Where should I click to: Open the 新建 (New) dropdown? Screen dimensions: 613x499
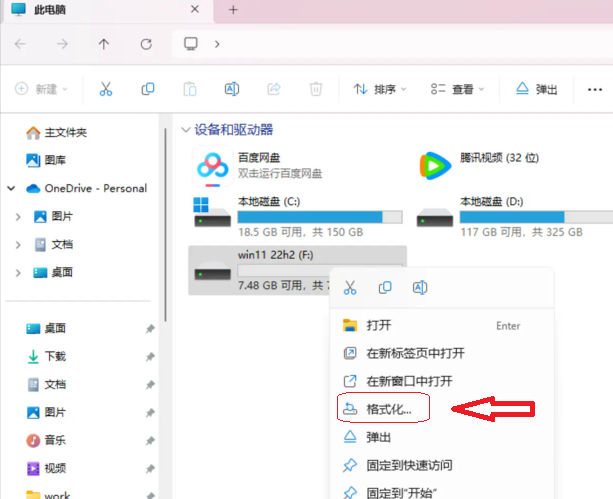pos(41,89)
